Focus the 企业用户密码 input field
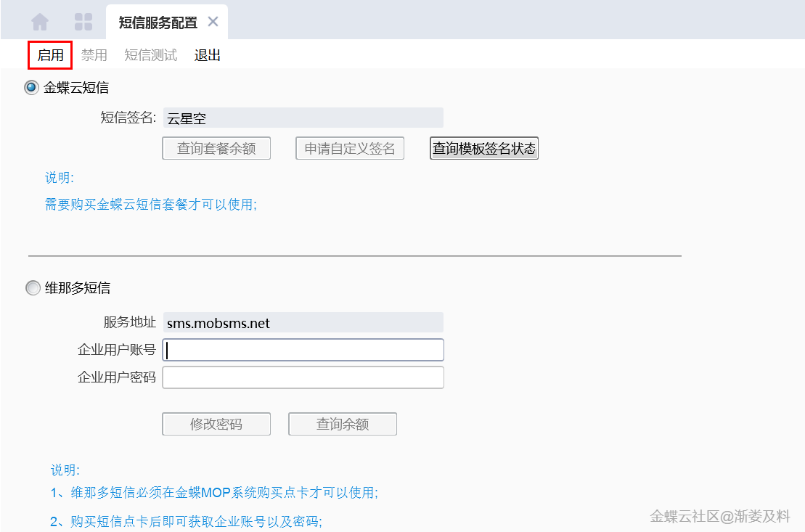805x532 pixels. pos(303,377)
